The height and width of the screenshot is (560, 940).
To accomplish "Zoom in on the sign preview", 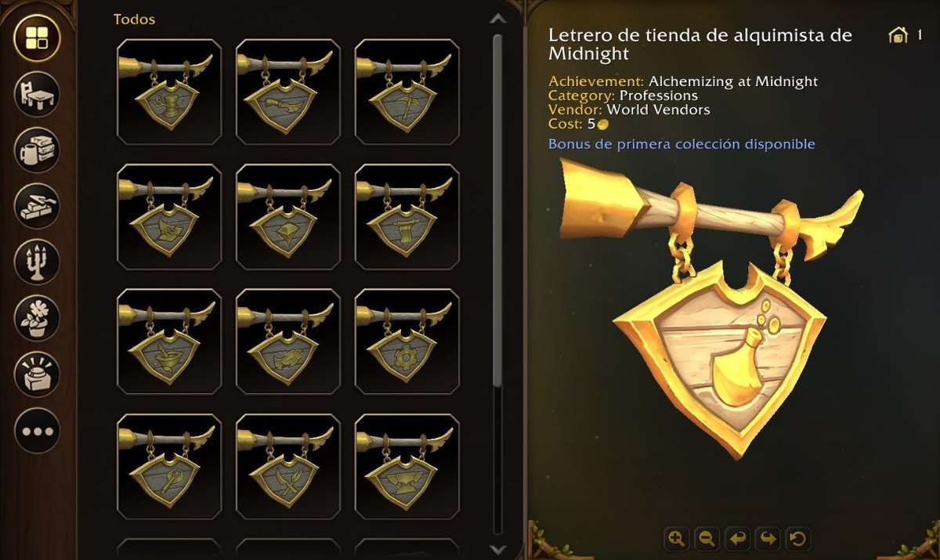I will pyautogui.click(x=677, y=538).
